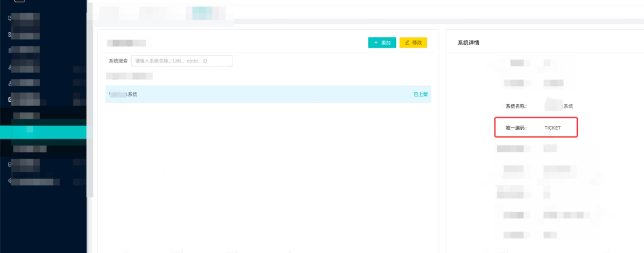Click the TICKET unique code value
The height and width of the screenshot is (253, 644).
tap(552, 129)
